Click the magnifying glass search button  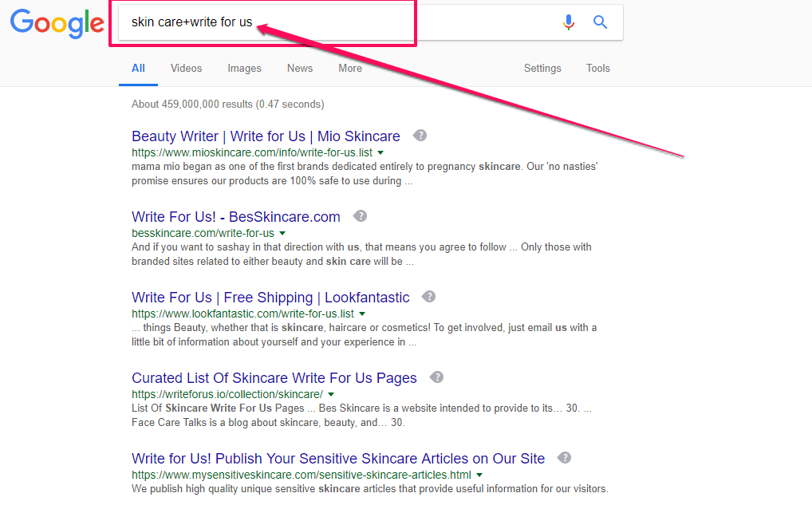(600, 22)
